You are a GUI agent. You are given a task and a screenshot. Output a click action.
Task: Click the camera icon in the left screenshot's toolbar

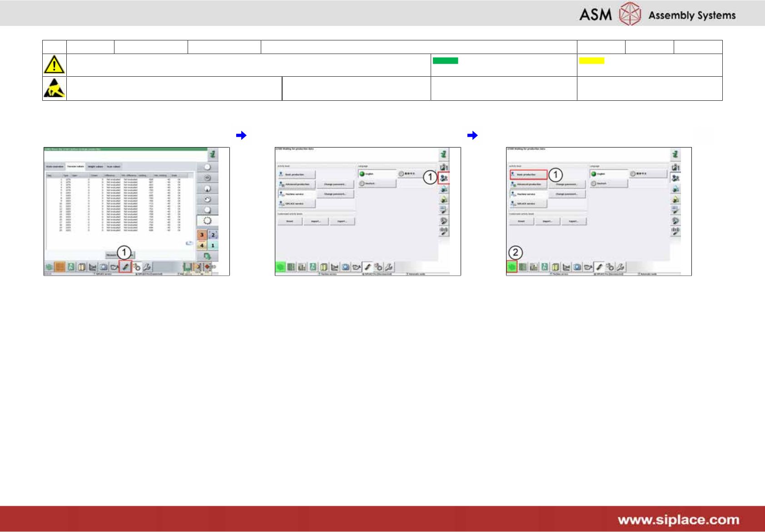104,267
